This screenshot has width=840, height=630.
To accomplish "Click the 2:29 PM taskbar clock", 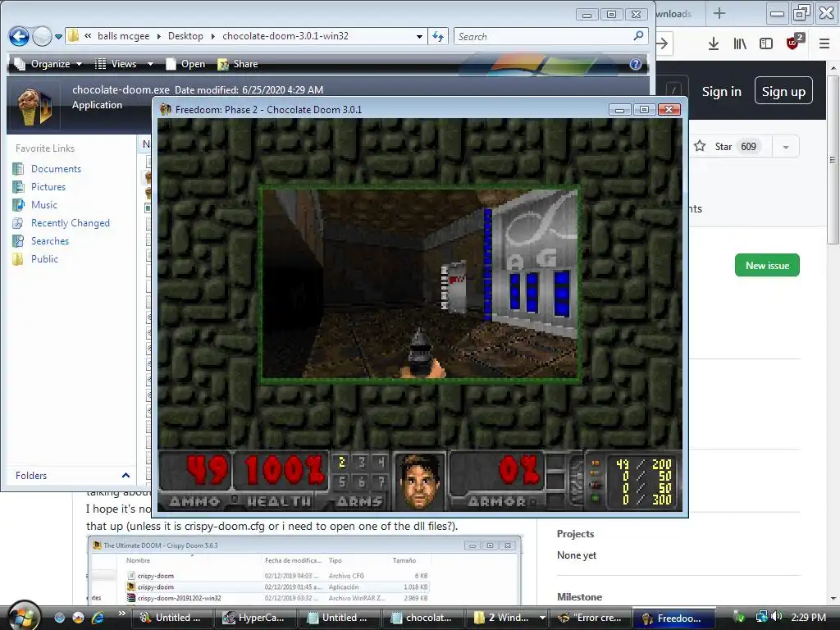I will (808, 617).
